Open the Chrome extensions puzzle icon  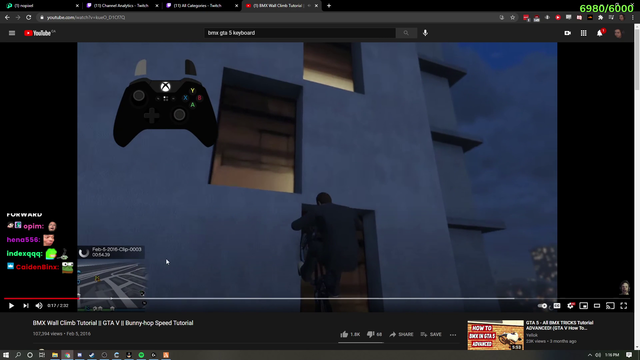(x=600, y=18)
